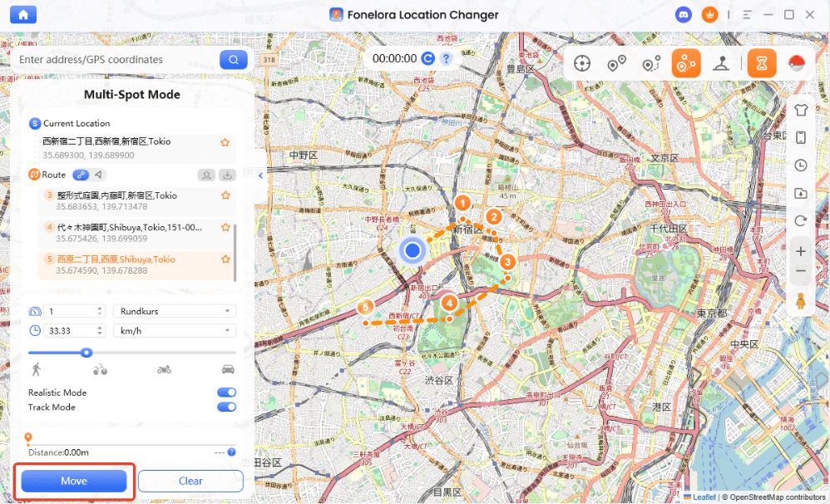
Task: Click the distance progress bar marker
Action: point(28,437)
